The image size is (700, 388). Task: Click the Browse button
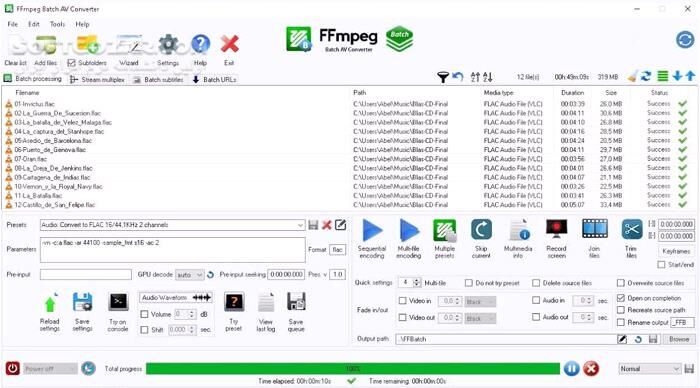(679, 339)
